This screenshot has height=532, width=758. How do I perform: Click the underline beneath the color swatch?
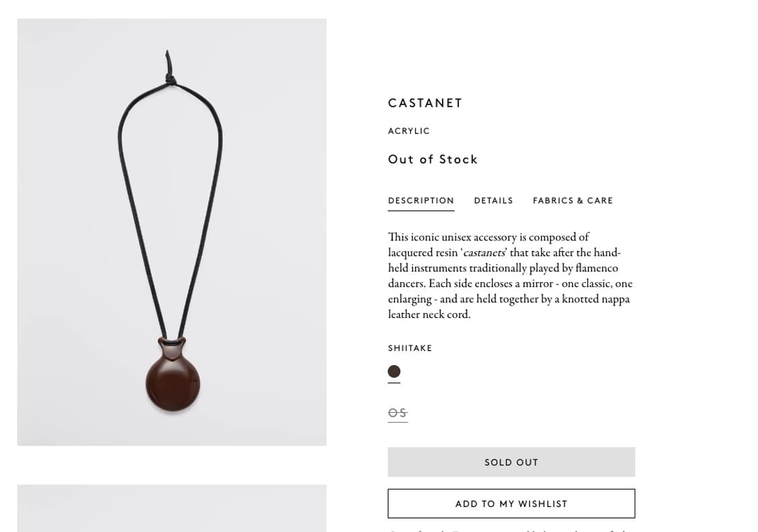394,383
